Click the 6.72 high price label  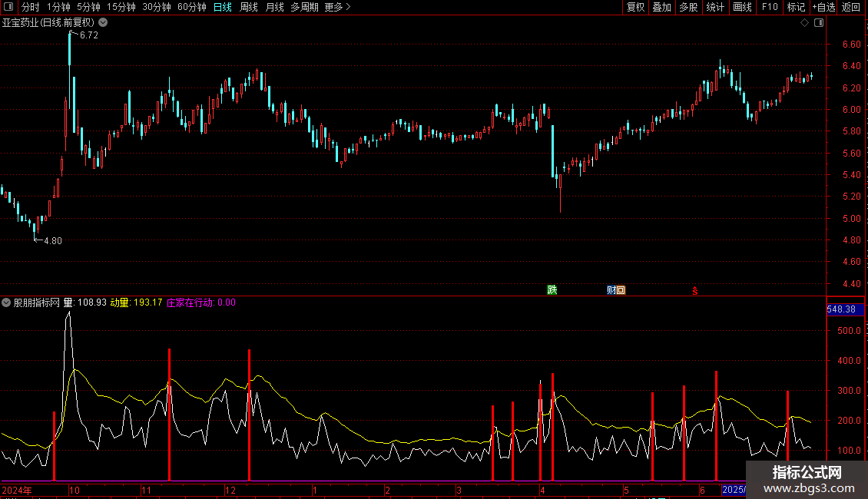click(x=88, y=35)
